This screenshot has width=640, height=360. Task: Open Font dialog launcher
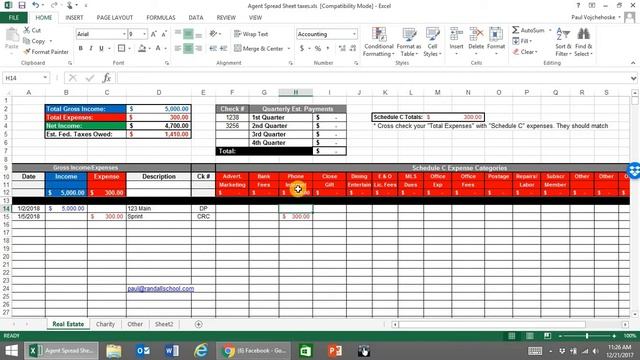(167, 63)
